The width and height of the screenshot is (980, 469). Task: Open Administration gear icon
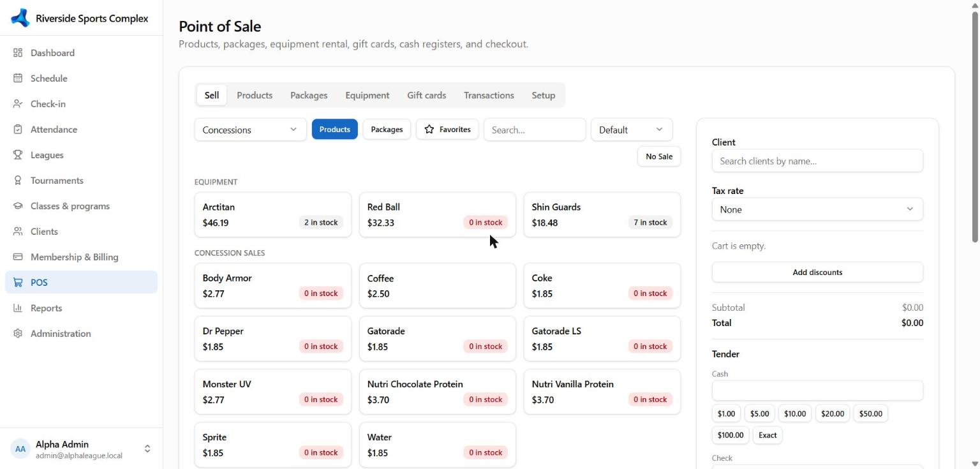(18, 334)
